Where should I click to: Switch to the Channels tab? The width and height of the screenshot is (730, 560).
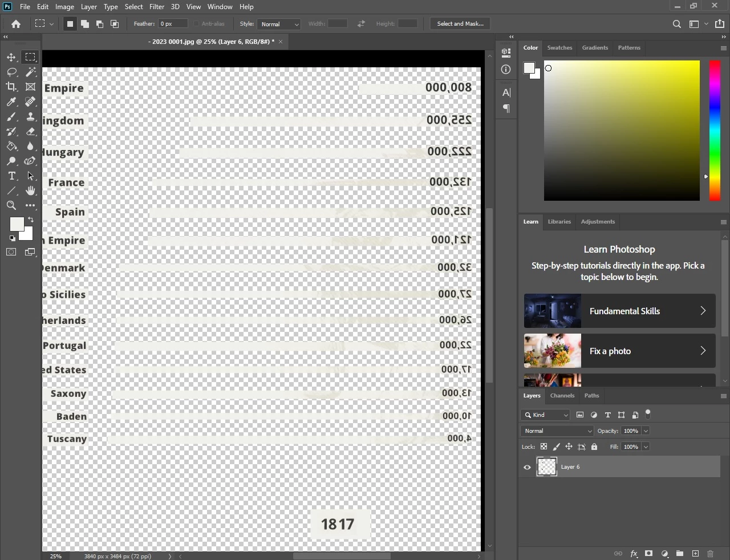(562, 396)
